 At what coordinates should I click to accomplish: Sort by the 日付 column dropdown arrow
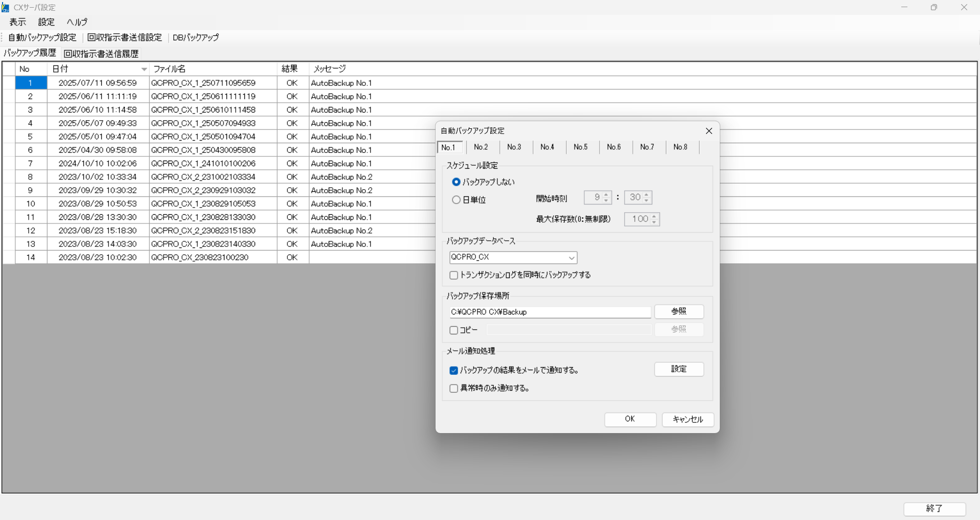coord(144,69)
